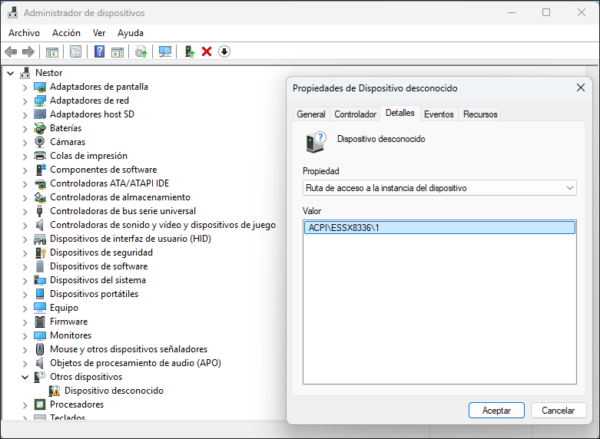600x439 pixels.
Task: Expand the Componentes de software node
Action: tap(25, 170)
